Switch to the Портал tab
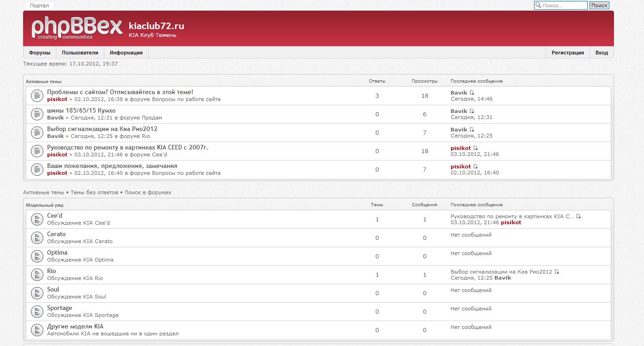 (39, 6)
